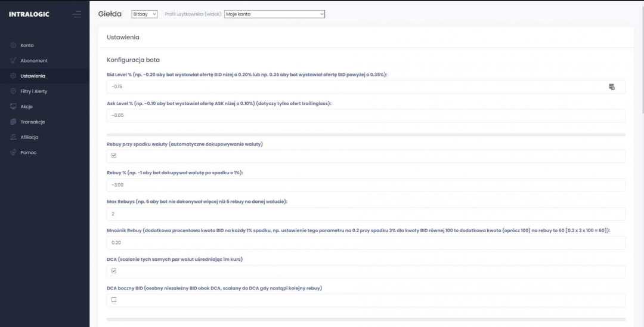Click the Ask Level % input field
This screenshot has height=327, width=644.
365,116
